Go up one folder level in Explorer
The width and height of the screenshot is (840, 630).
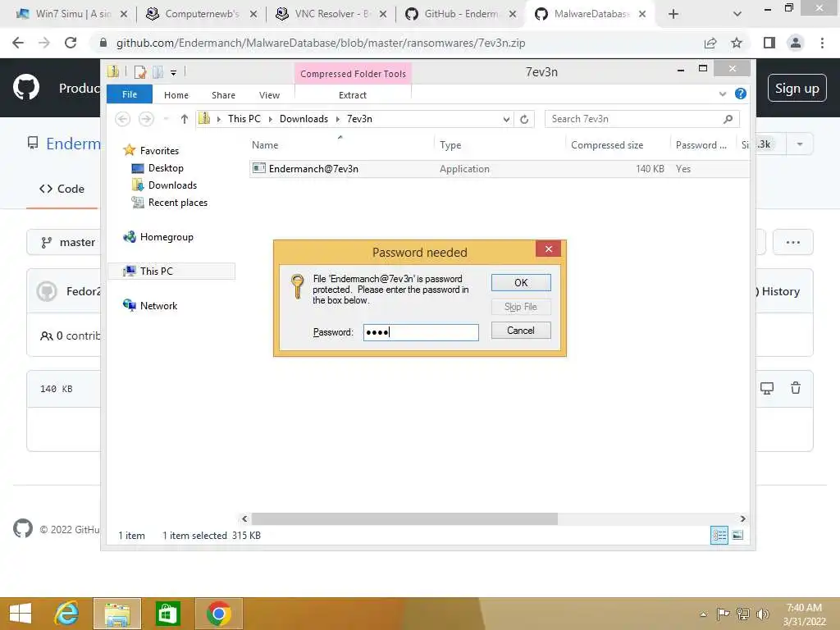coord(184,119)
